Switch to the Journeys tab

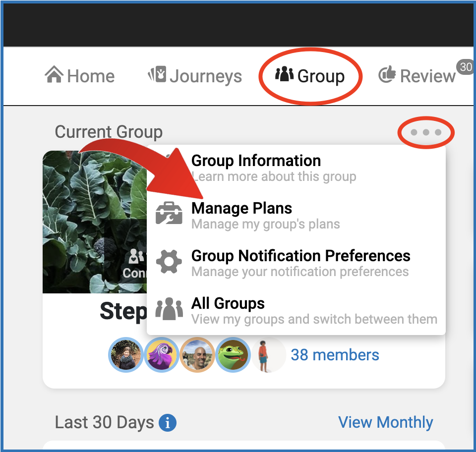tap(206, 76)
